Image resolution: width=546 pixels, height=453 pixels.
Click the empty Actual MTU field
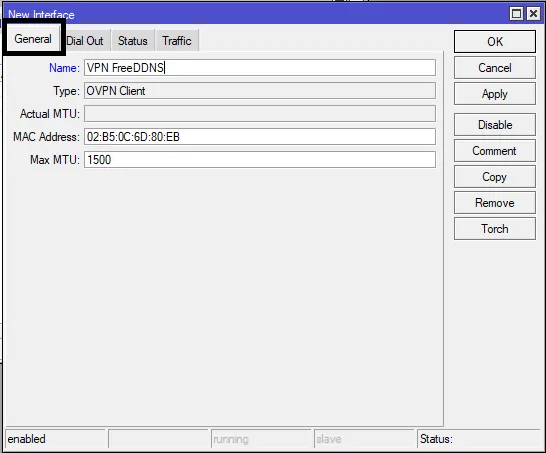click(x=260, y=114)
